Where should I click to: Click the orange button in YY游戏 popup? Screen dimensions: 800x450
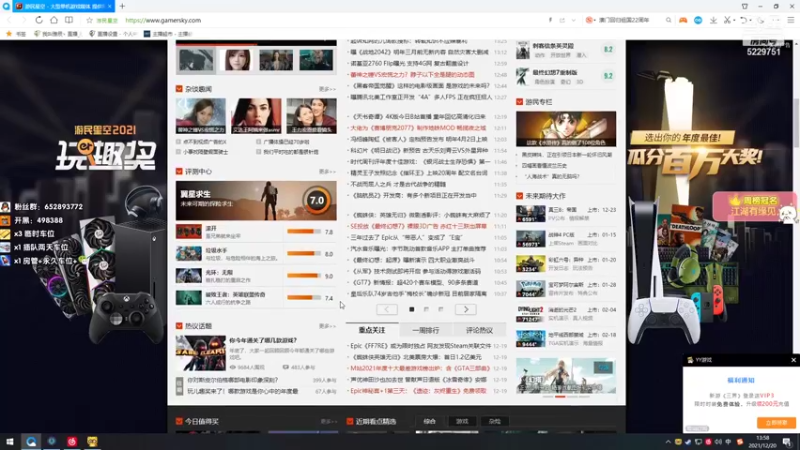[x=776, y=422]
